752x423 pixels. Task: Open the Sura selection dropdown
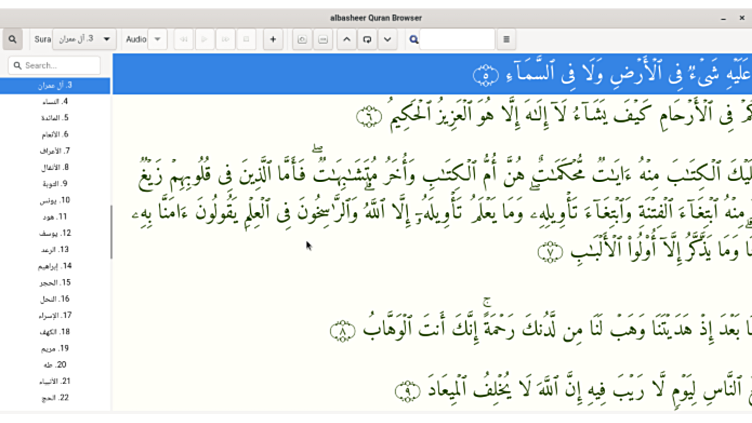84,39
